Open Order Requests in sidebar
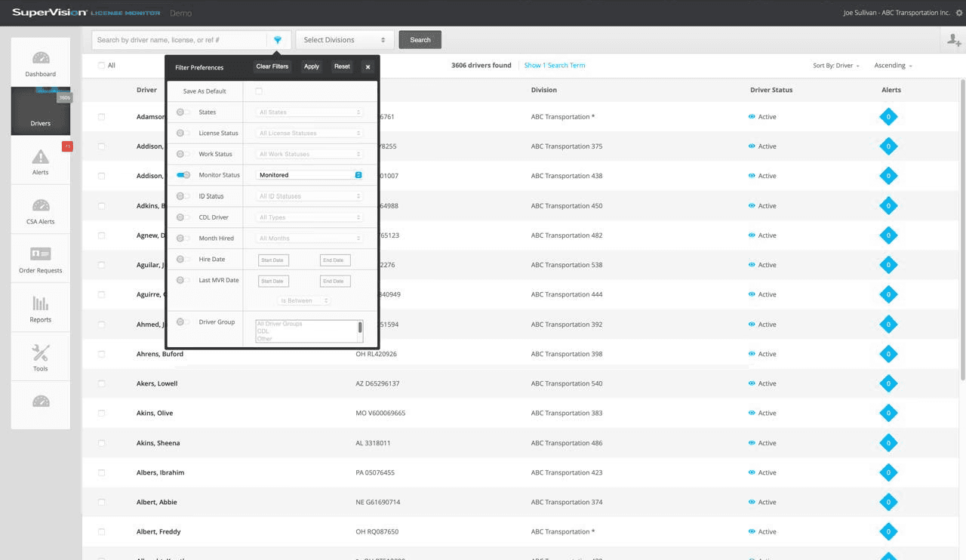The width and height of the screenshot is (966, 560). click(x=41, y=258)
